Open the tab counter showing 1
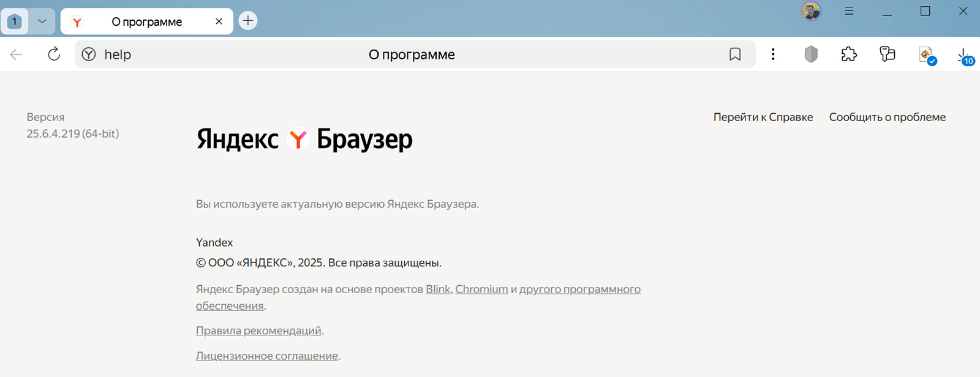 coord(14,21)
